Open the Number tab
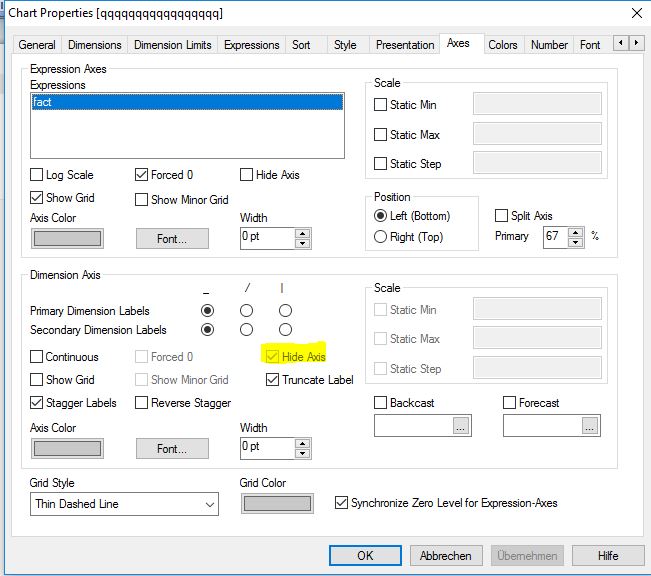Image resolution: width=651 pixels, height=576 pixels. (549, 45)
